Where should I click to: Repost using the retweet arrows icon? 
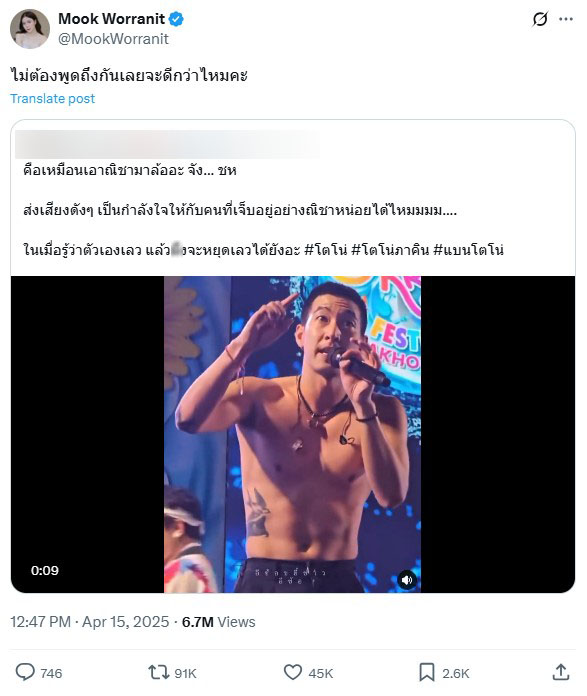pos(159,672)
